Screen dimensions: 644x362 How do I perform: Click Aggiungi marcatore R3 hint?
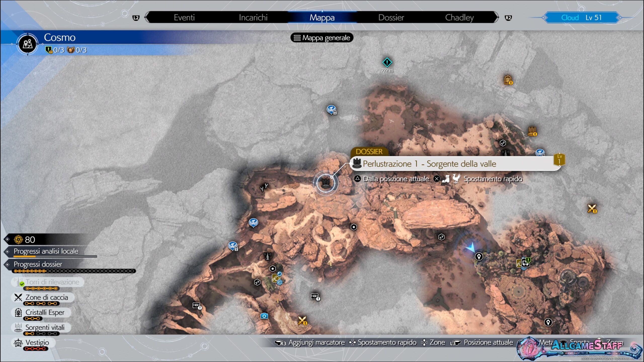[310, 343]
